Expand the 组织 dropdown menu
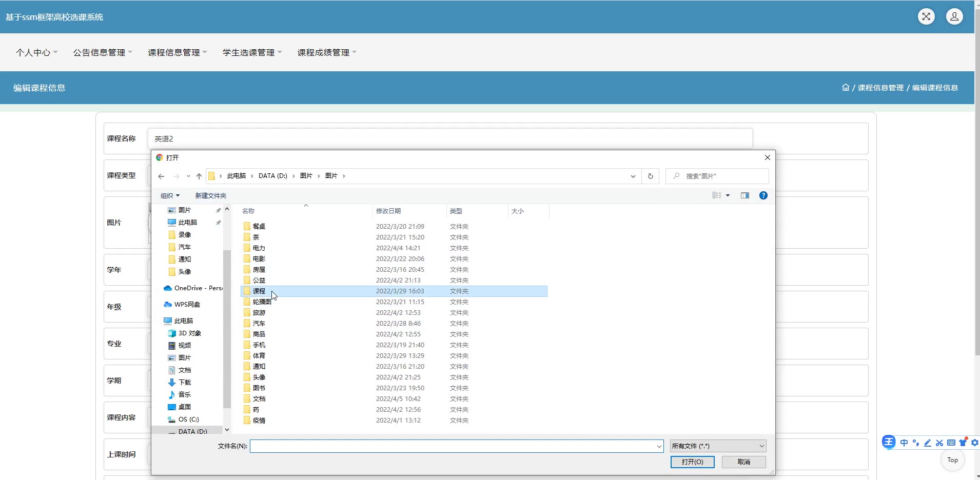This screenshot has height=480, width=980. pos(170,195)
